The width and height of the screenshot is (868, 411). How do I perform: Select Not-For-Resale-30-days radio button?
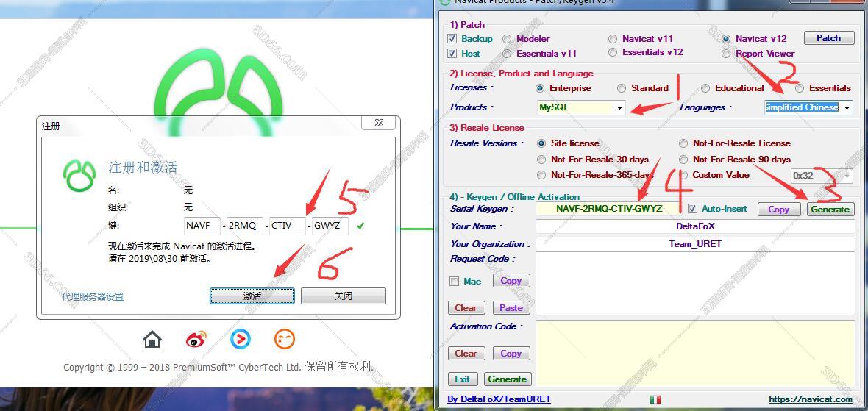[x=541, y=160]
